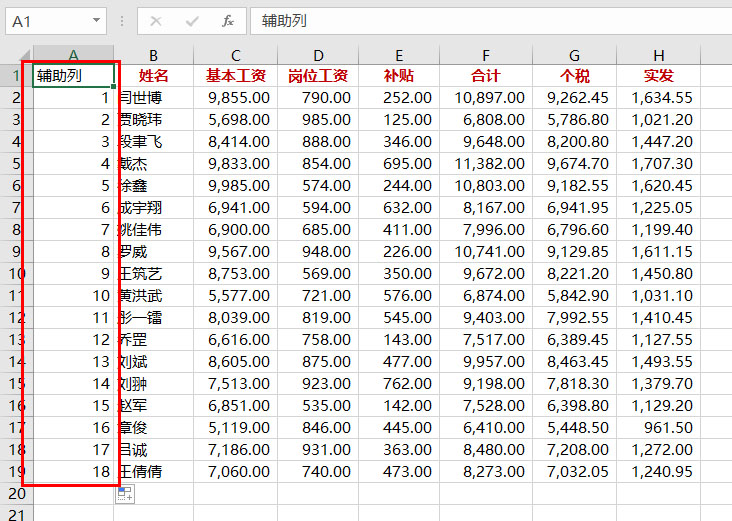Click the 辅助列 cell A1
Viewport: 732px width, 521px height.
click(73, 76)
